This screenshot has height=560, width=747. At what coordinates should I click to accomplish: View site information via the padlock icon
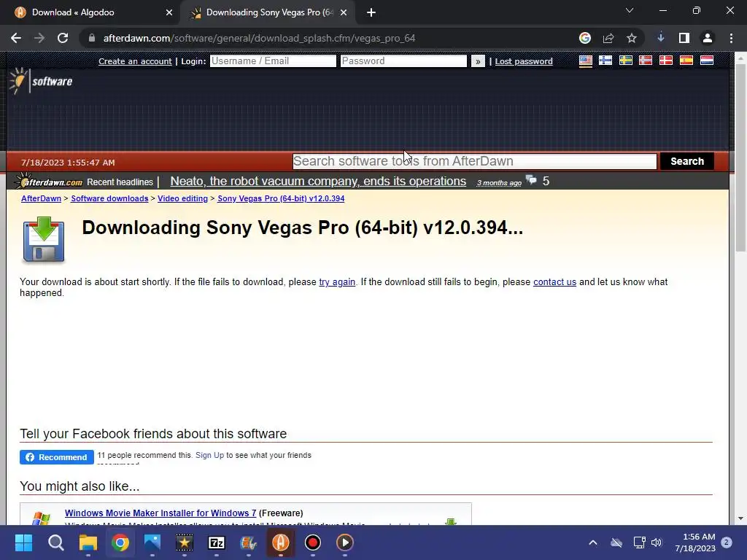click(x=92, y=38)
